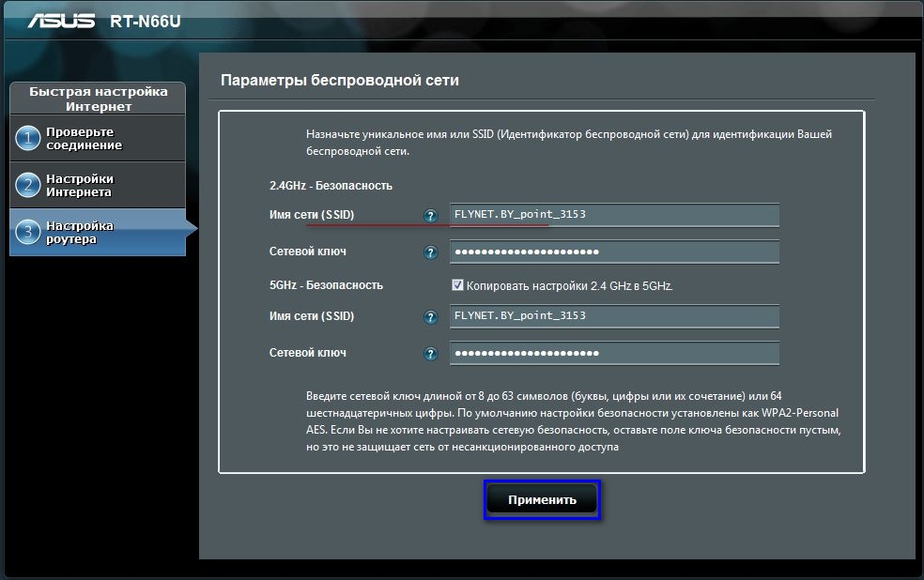Click the Параметры беспроводной сети heading
The height and width of the screenshot is (580, 924).
(339, 80)
